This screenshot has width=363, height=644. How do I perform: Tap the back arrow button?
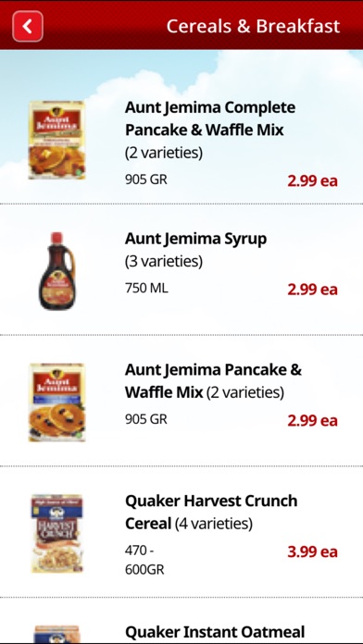pos(28,26)
